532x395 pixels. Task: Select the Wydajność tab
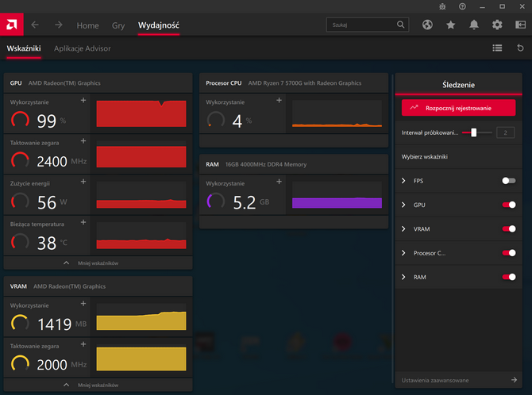159,25
